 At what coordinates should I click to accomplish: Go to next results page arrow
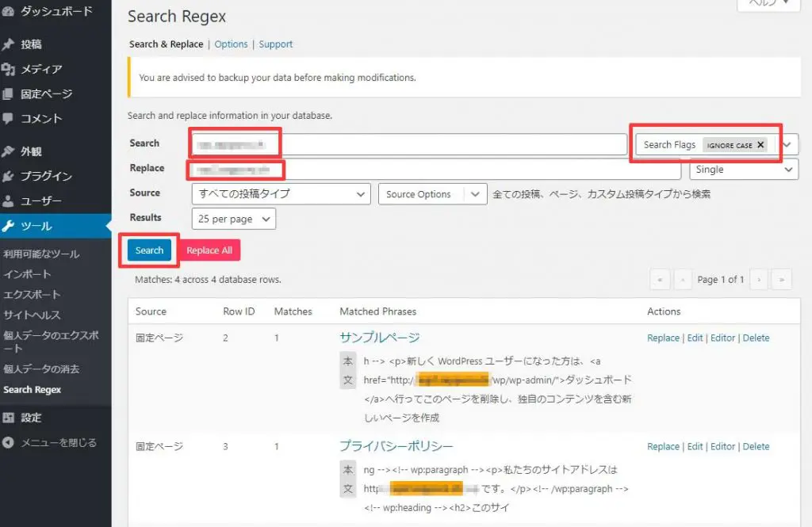[759, 280]
